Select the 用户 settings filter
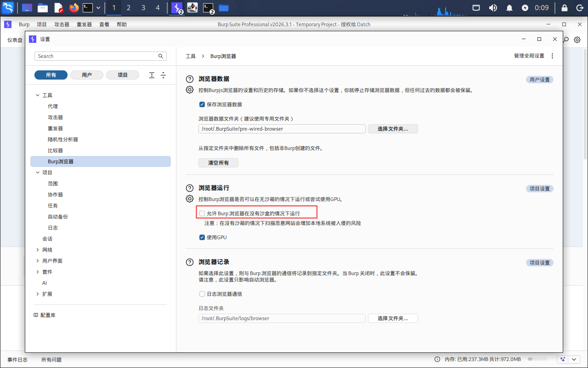Screen dimensions: 588x368 pos(87,75)
